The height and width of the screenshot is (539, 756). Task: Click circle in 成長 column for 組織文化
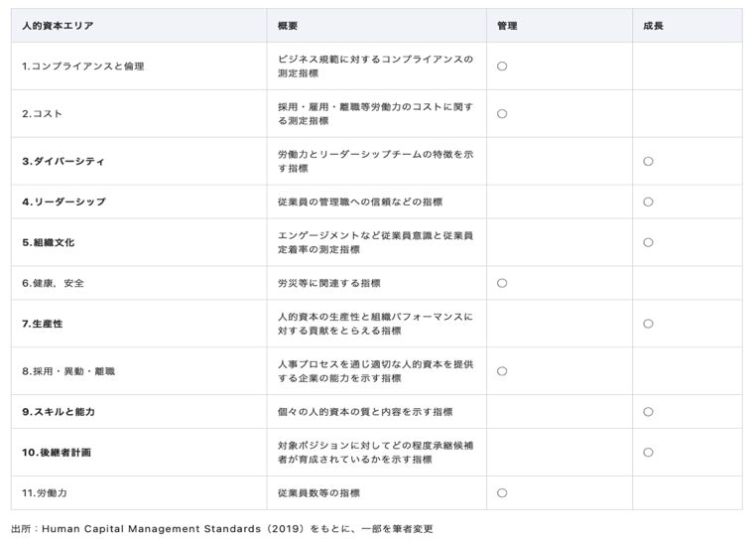648,242
